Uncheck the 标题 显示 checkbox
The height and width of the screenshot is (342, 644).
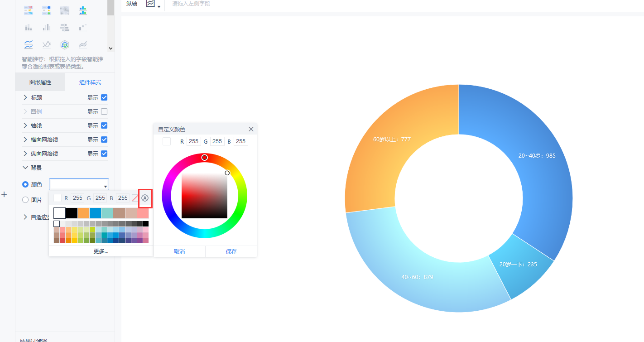tap(104, 97)
